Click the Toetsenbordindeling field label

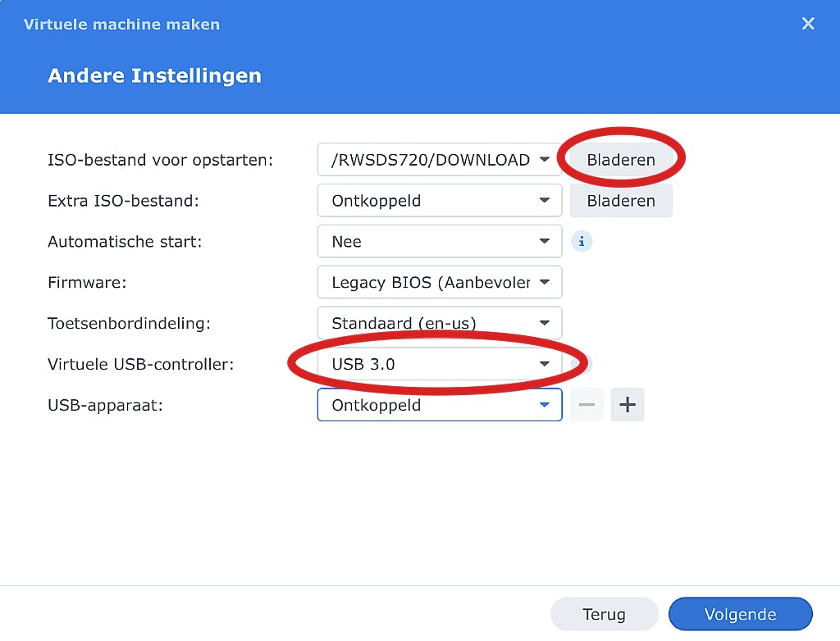129,323
